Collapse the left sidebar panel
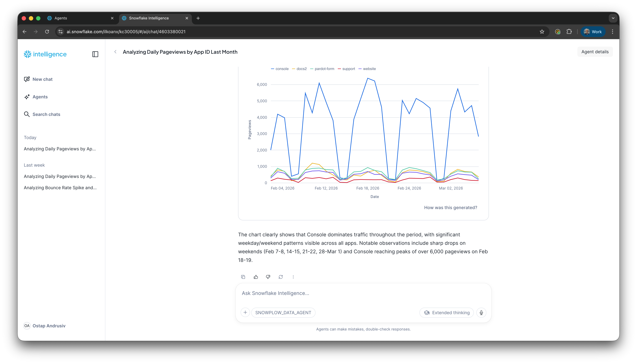Image resolution: width=637 pixels, height=364 pixels. (x=95, y=54)
